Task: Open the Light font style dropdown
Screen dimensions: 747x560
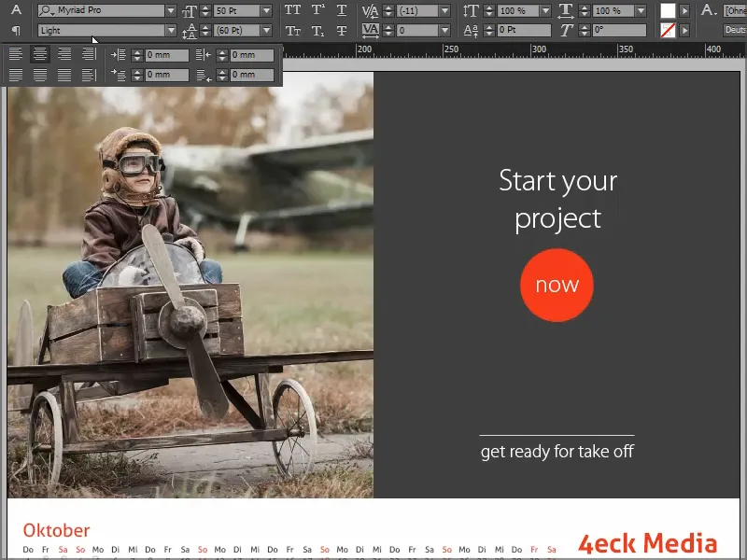Action: 171,31
